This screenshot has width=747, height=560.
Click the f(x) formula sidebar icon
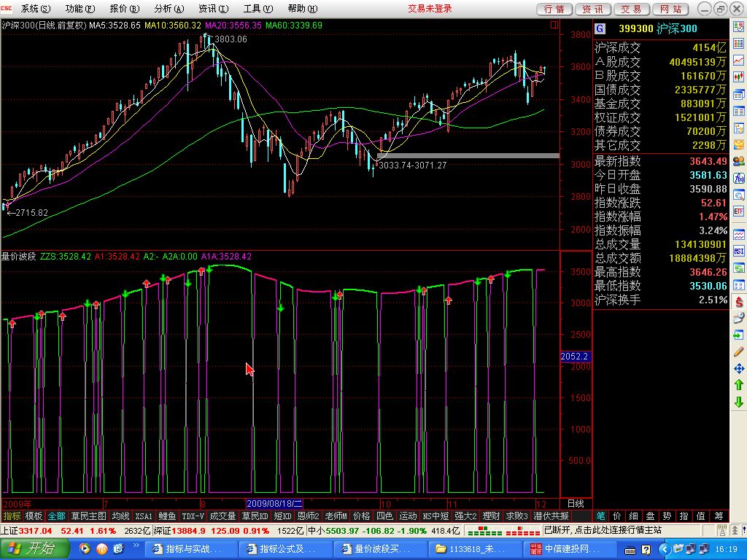(x=739, y=178)
